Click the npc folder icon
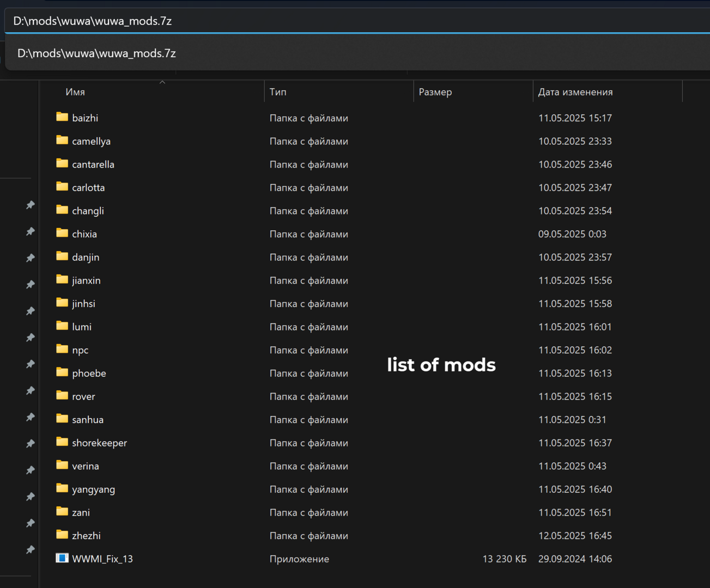 point(62,350)
